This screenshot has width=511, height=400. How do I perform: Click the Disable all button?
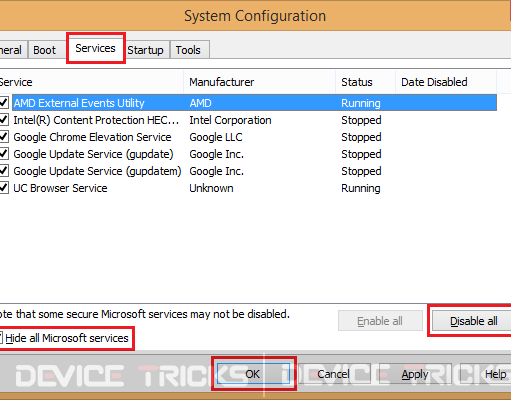[x=473, y=321]
